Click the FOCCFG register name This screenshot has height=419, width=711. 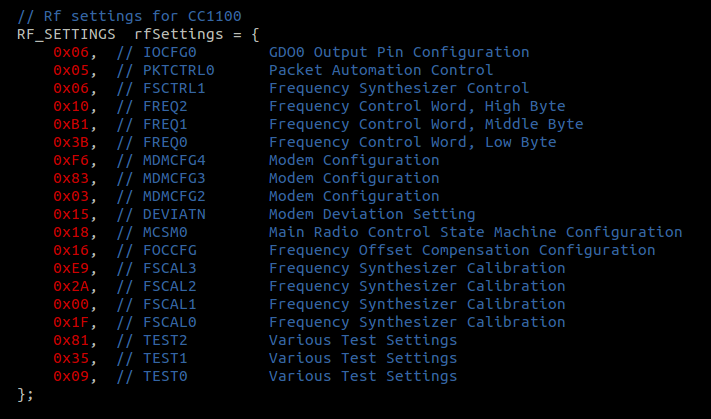[x=170, y=250]
